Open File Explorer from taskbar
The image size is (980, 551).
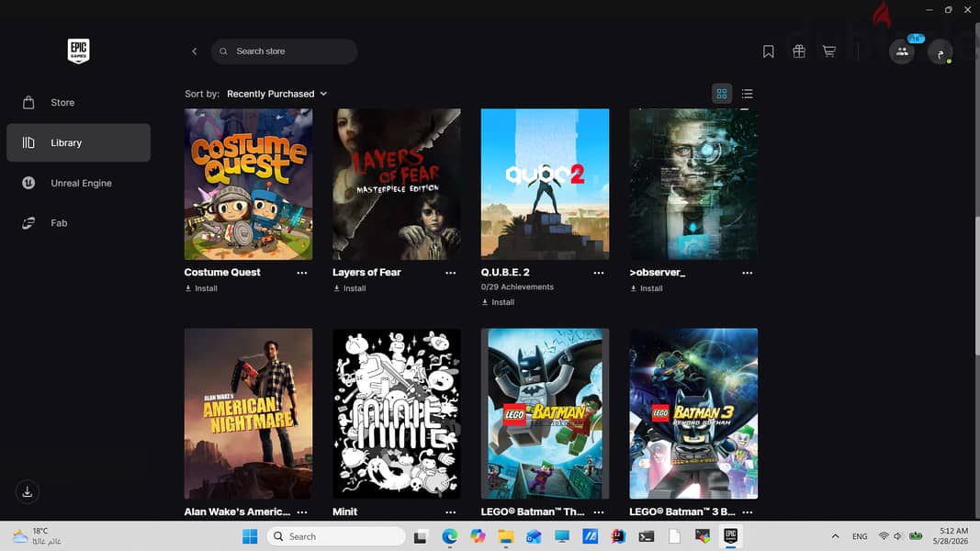pos(506,536)
